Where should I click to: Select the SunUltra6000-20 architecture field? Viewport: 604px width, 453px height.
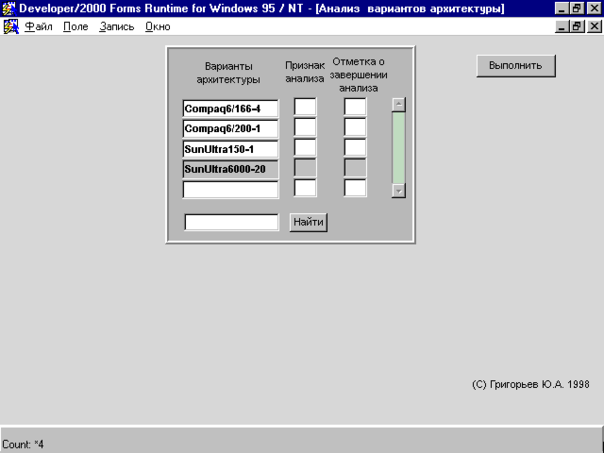pos(230,169)
